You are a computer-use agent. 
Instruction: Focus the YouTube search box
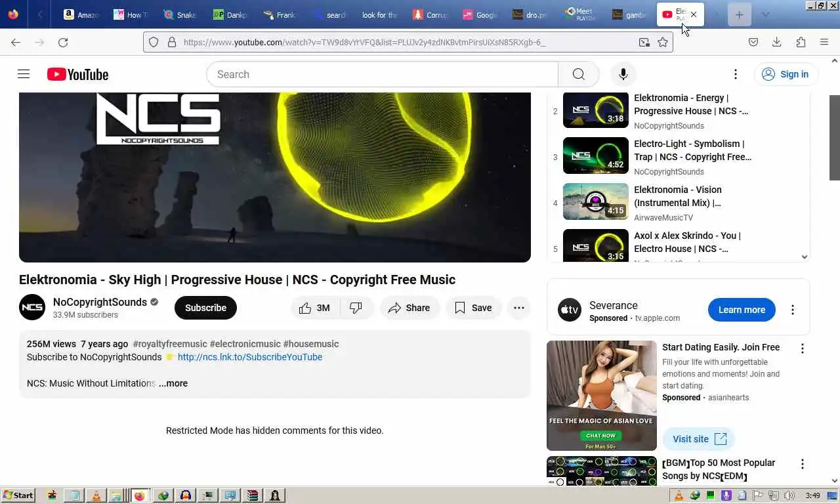382,74
